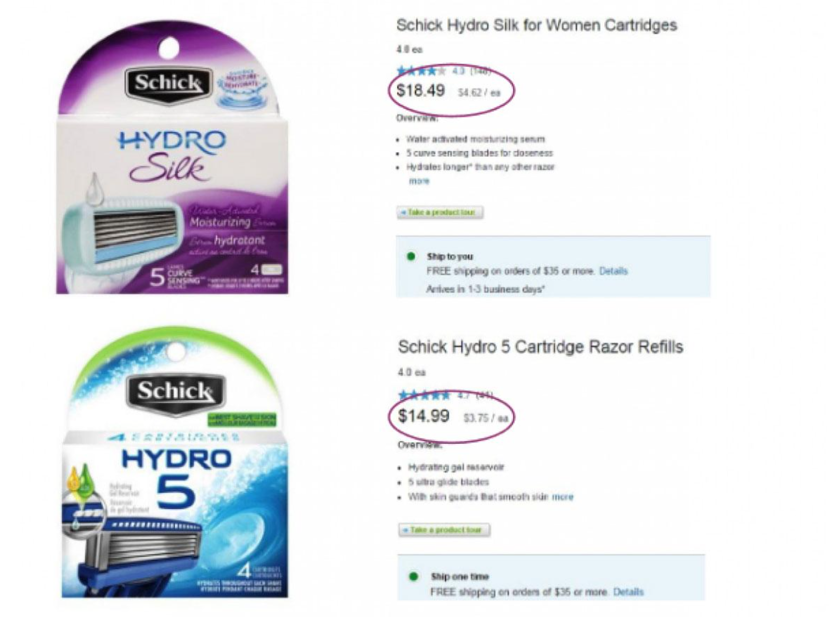Click the $4.62 / ea unit price
Image resolution: width=829 pixels, height=617 pixels.
point(478,93)
